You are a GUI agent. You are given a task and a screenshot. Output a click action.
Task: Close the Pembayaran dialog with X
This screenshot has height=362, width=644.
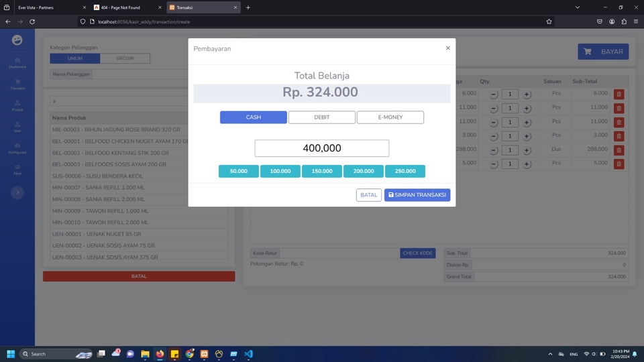coord(447,48)
